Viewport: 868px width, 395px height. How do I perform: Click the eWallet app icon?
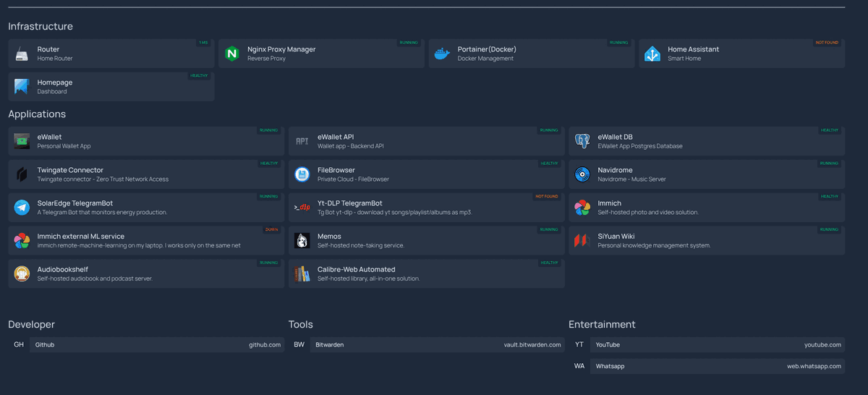22,141
